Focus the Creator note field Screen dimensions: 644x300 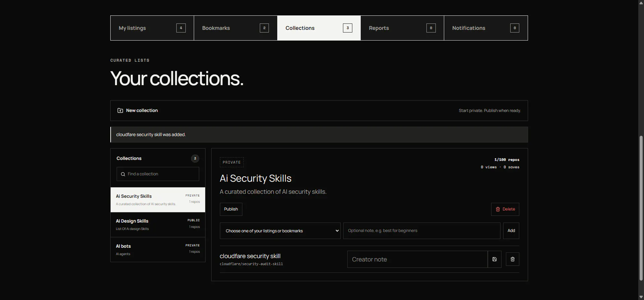tap(417, 259)
